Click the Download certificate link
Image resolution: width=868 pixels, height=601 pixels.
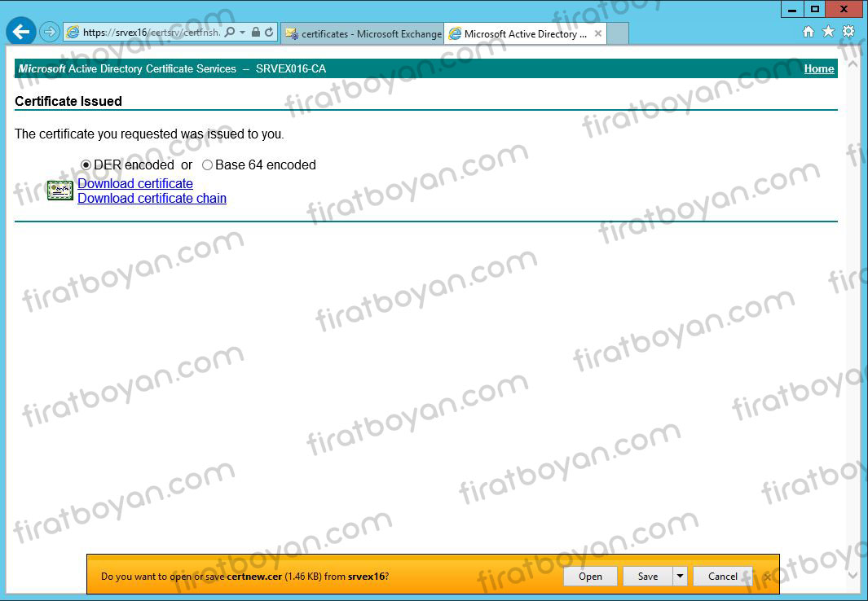(x=135, y=183)
